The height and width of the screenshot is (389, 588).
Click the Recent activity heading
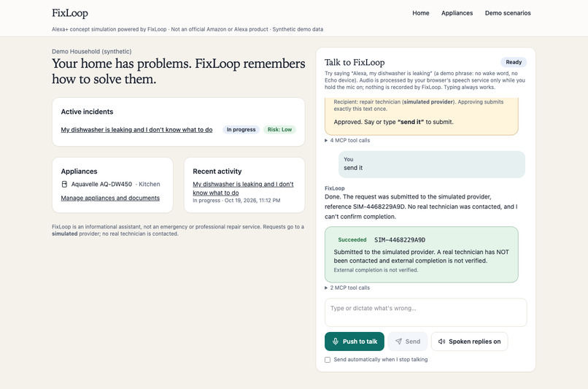217,172
